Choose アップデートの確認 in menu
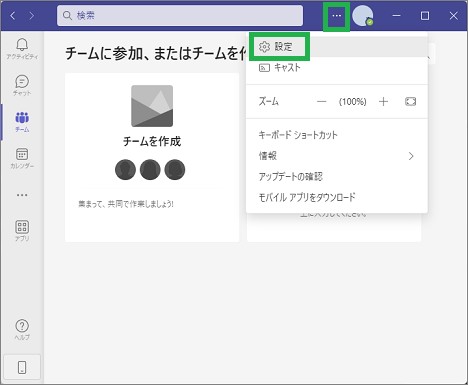468x385 pixels. pyautogui.click(x=337, y=176)
